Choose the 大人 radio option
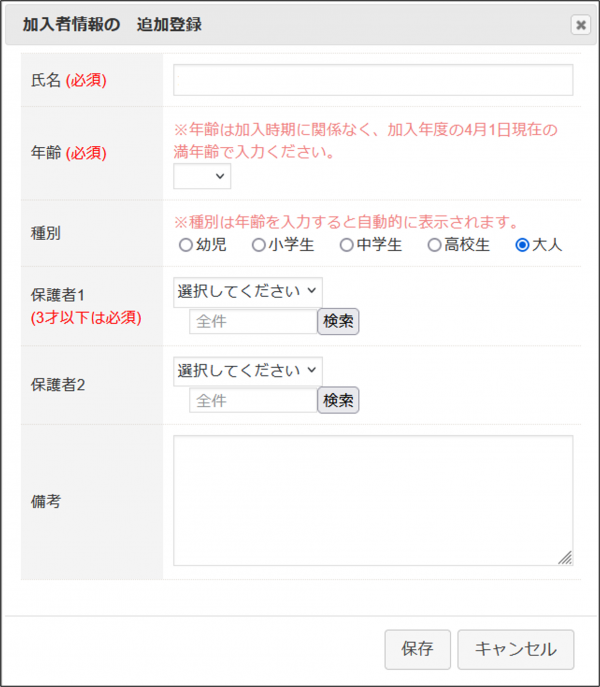This screenshot has height=687, width=600. tap(521, 245)
